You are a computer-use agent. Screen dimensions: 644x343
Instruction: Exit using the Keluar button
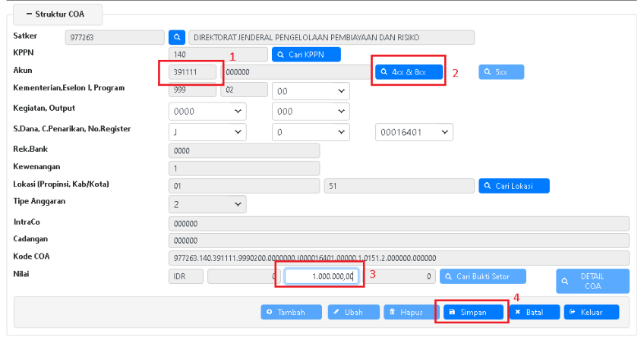[x=591, y=312]
